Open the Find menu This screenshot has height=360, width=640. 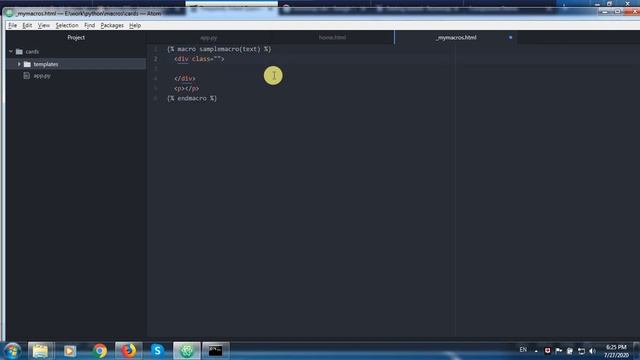(x=89, y=25)
